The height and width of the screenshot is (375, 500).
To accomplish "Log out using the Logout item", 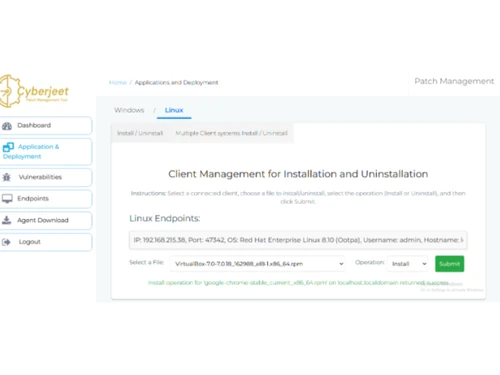I will [46, 242].
